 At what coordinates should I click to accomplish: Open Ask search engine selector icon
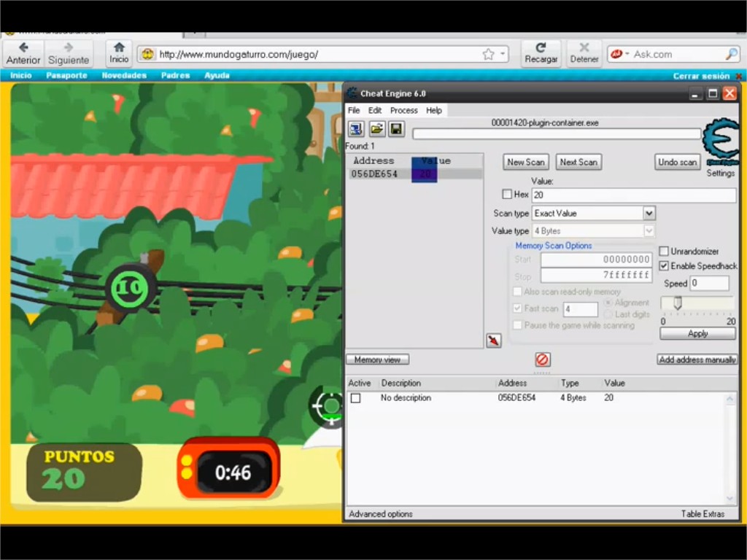click(x=619, y=54)
